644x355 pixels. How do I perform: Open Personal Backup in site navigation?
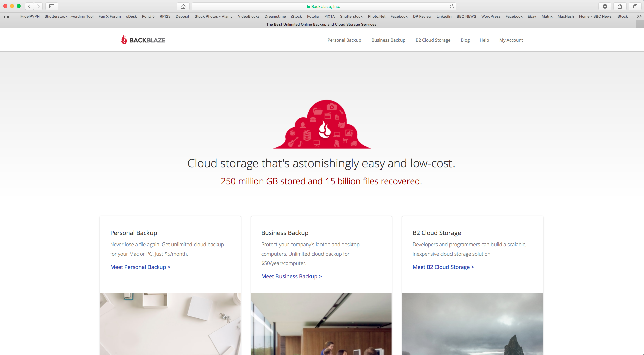[344, 40]
